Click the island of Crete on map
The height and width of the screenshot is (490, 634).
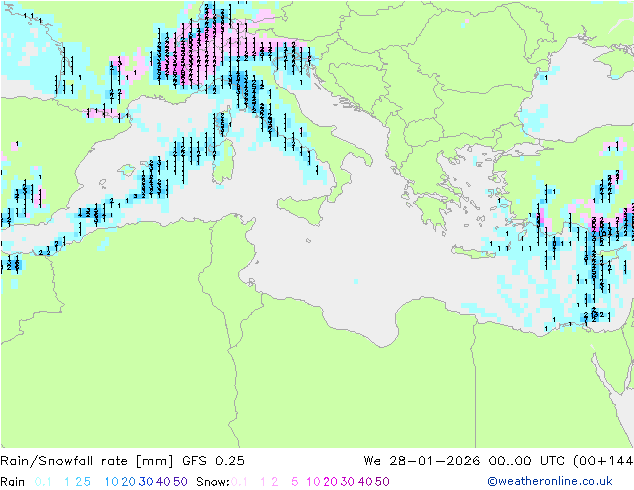[x=473, y=252]
